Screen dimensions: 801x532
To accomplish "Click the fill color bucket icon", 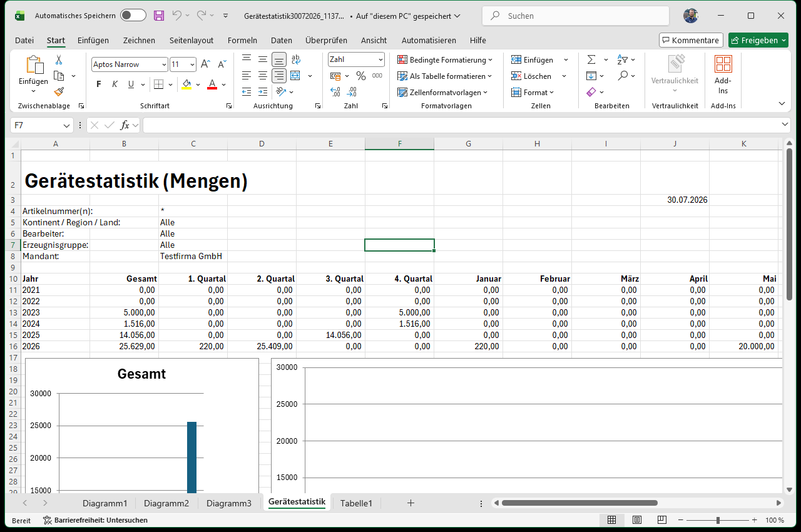I will click(186, 84).
